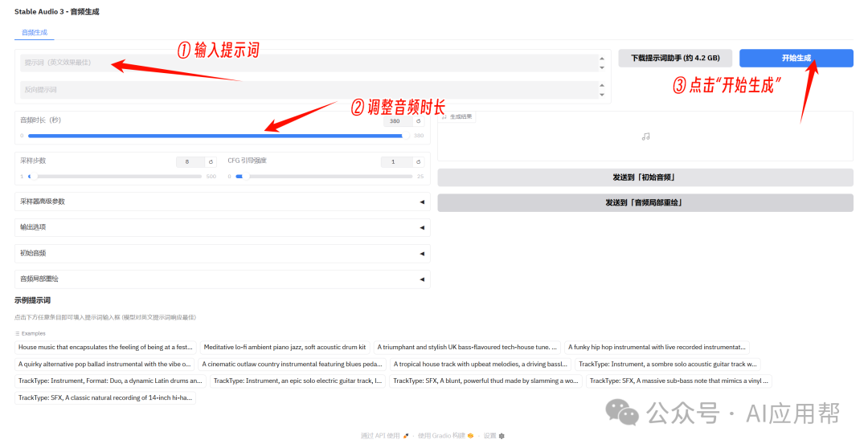Expand the 输出选项 section
The height and width of the screenshot is (448, 868).
coord(223,227)
